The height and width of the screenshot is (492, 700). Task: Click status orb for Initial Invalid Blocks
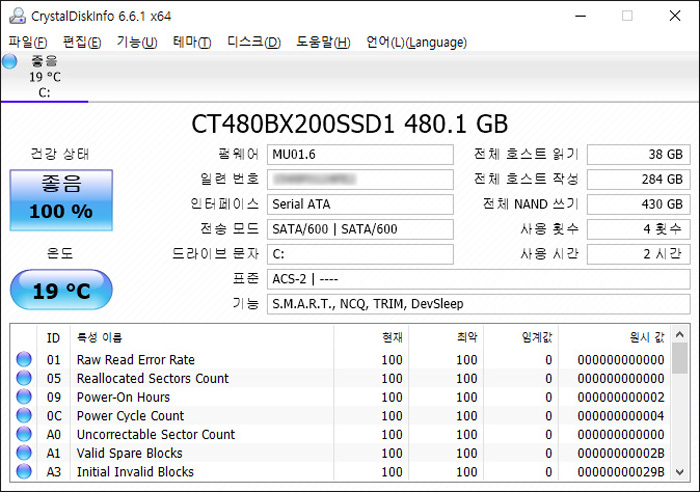[x=24, y=472]
